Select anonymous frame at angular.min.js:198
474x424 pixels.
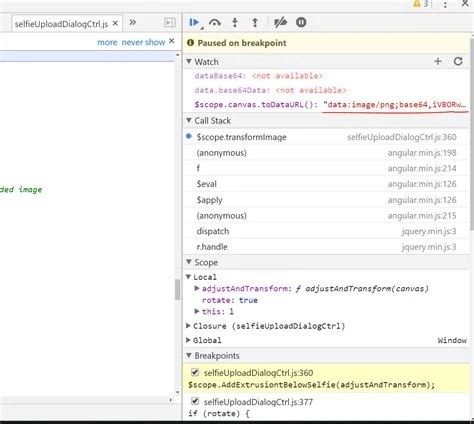coord(326,153)
